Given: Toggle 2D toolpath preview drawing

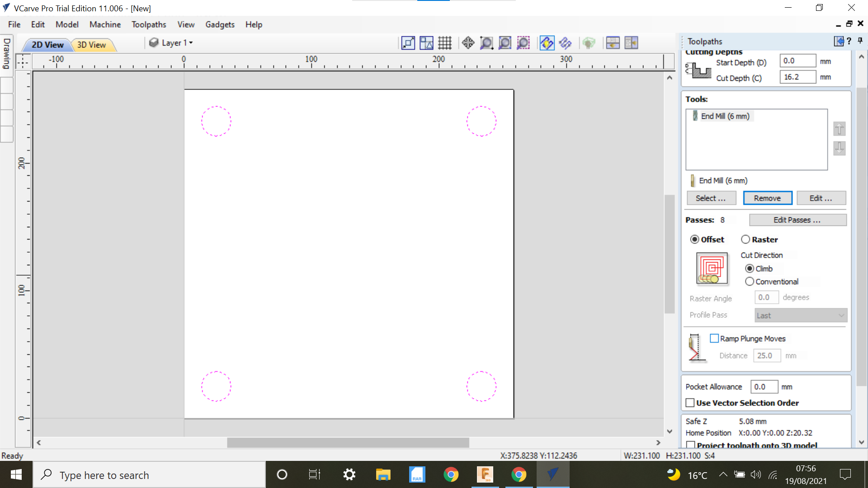Looking at the screenshot, I should pos(547,43).
